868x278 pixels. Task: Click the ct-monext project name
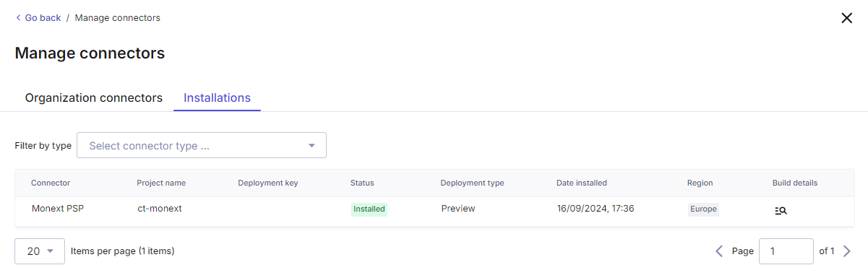click(x=160, y=209)
